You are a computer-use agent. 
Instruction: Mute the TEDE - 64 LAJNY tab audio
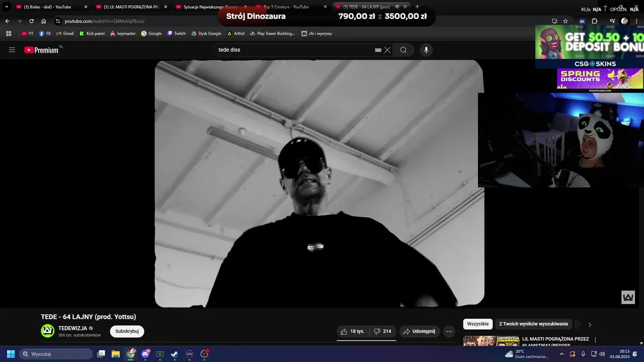(x=397, y=7)
